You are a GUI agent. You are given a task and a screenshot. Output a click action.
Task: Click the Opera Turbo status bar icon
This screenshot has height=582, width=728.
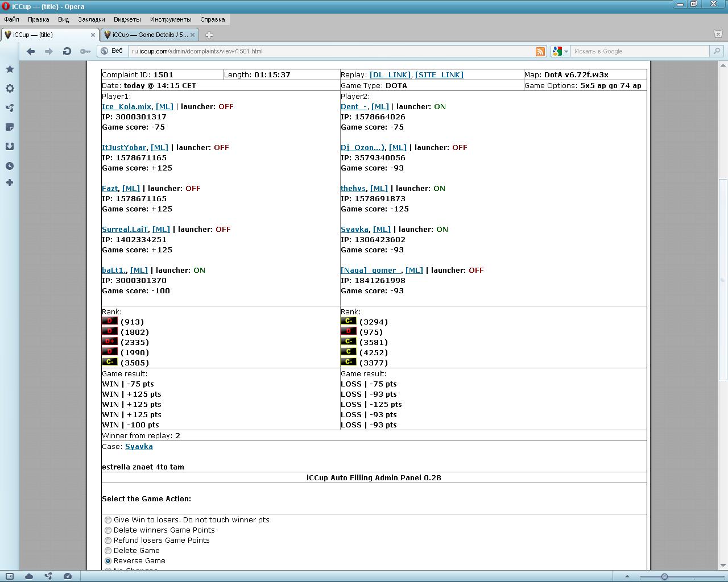[68, 576]
